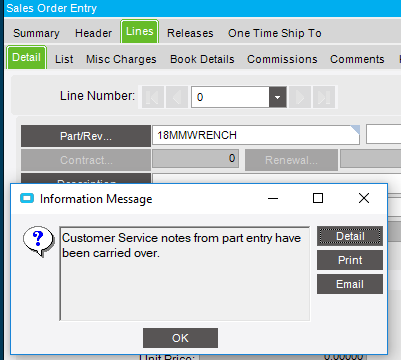The width and height of the screenshot is (401, 360).
Task: Click the Part/Rev... button
Action: pyautogui.click(x=86, y=136)
